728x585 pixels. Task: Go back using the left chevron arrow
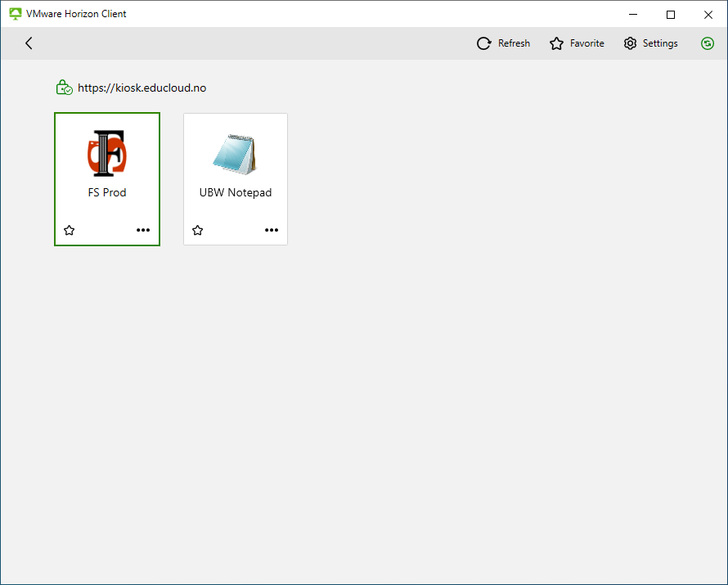[x=29, y=43]
